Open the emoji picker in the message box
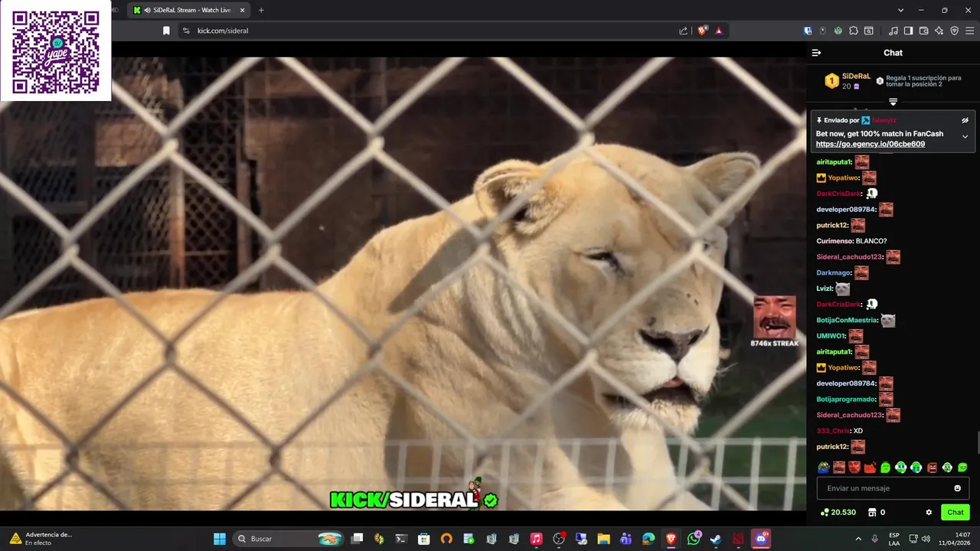Screen dimensions: 980x551 click(x=957, y=488)
